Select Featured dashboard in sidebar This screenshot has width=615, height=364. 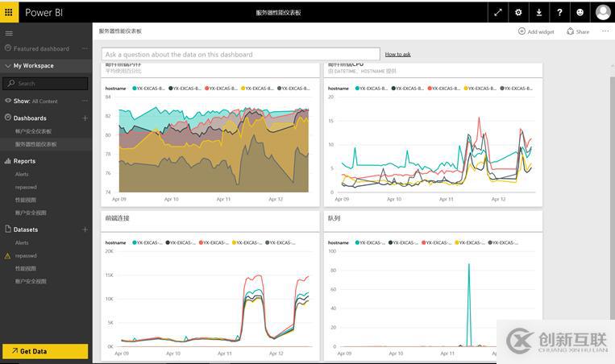click(x=41, y=48)
